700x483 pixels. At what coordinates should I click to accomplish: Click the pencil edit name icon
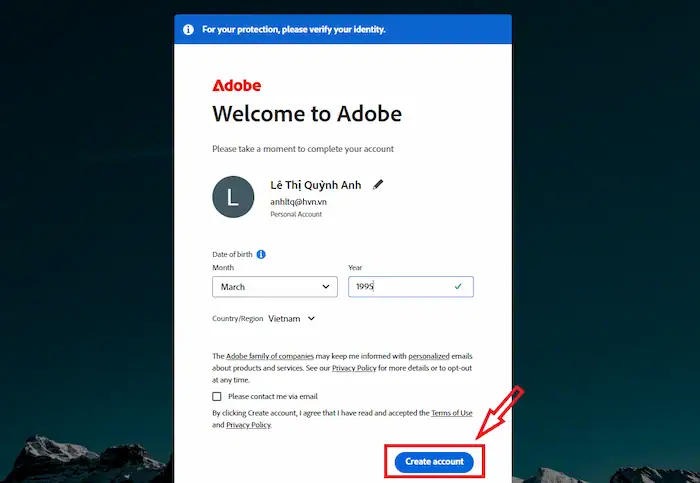tap(378, 184)
